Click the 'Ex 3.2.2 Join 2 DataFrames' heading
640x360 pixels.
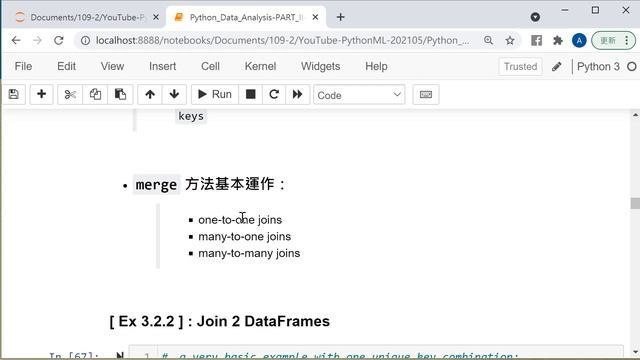(x=220, y=321)
